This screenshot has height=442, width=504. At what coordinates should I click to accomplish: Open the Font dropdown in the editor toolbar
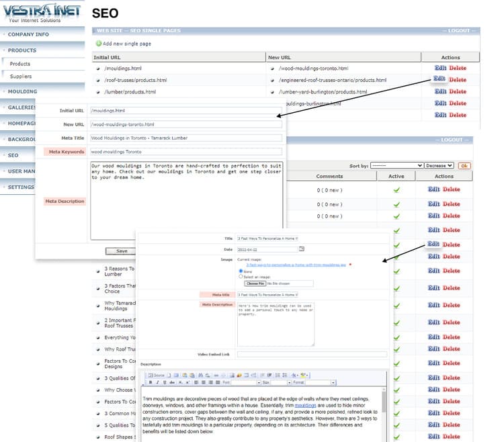[x=246, y=382]
